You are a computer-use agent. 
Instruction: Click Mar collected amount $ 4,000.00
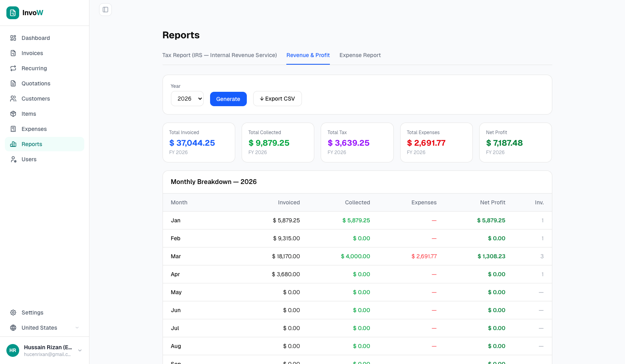tap(355, 256)
